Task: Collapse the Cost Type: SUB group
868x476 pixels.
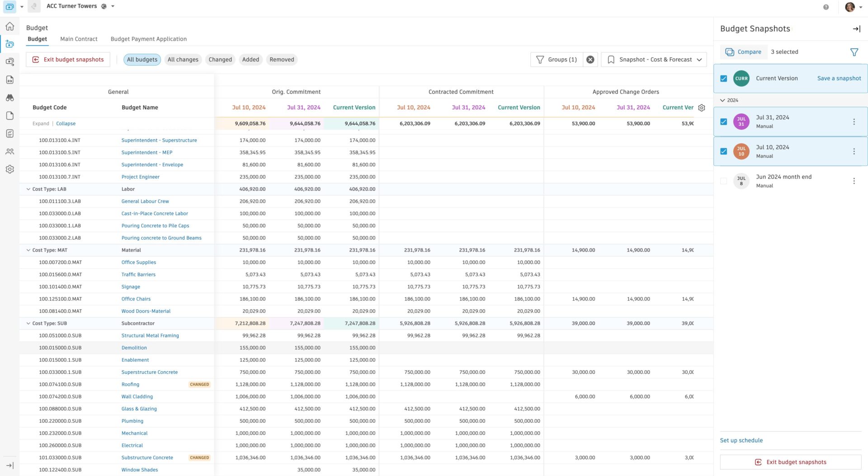Action: 28,323
